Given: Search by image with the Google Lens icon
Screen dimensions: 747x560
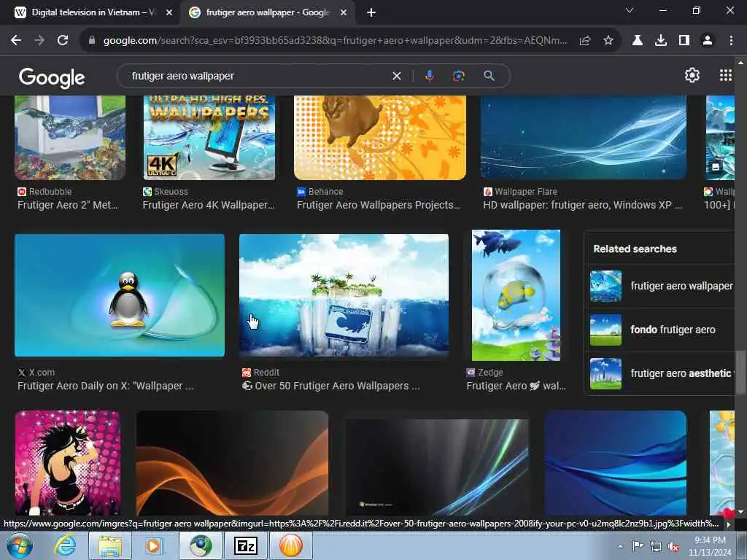Looking at the screenshot, I should point(459,76).
